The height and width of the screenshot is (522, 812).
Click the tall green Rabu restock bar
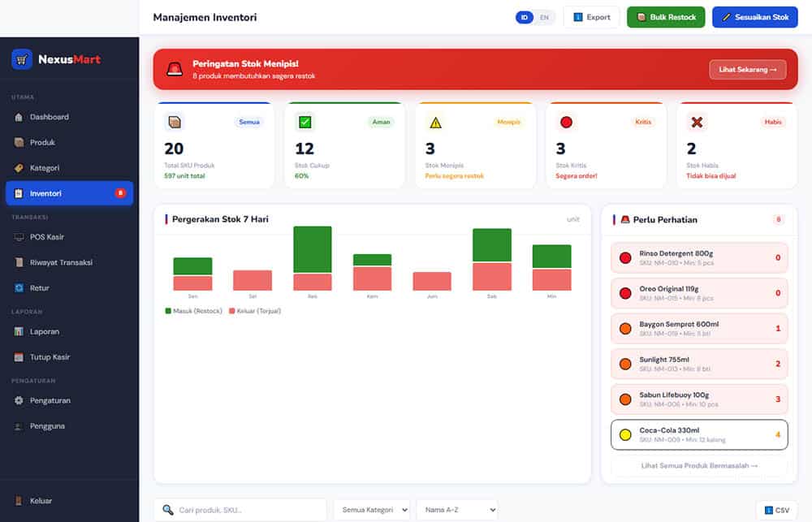313,249
